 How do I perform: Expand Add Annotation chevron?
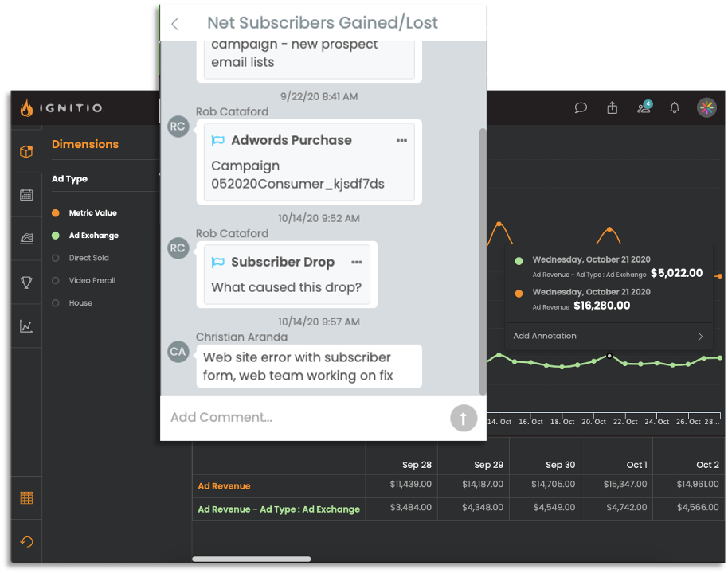point(700,337)
